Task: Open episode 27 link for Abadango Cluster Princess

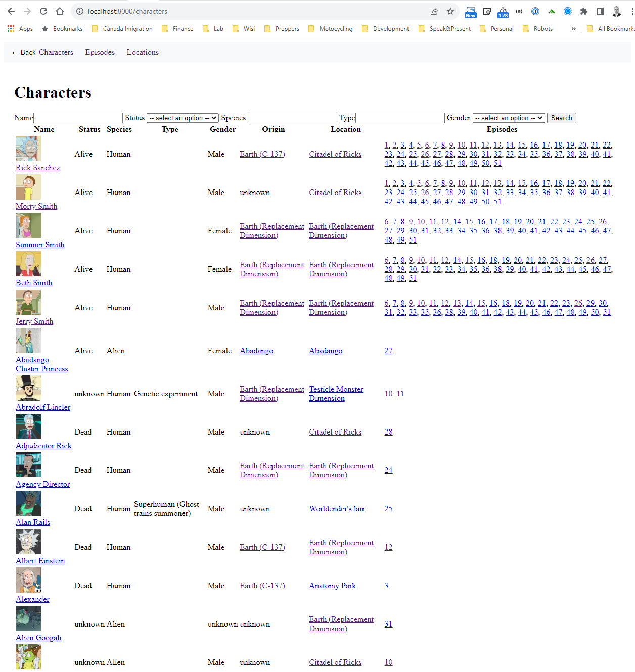Action: pyautogui.click(x=388, y=351)
